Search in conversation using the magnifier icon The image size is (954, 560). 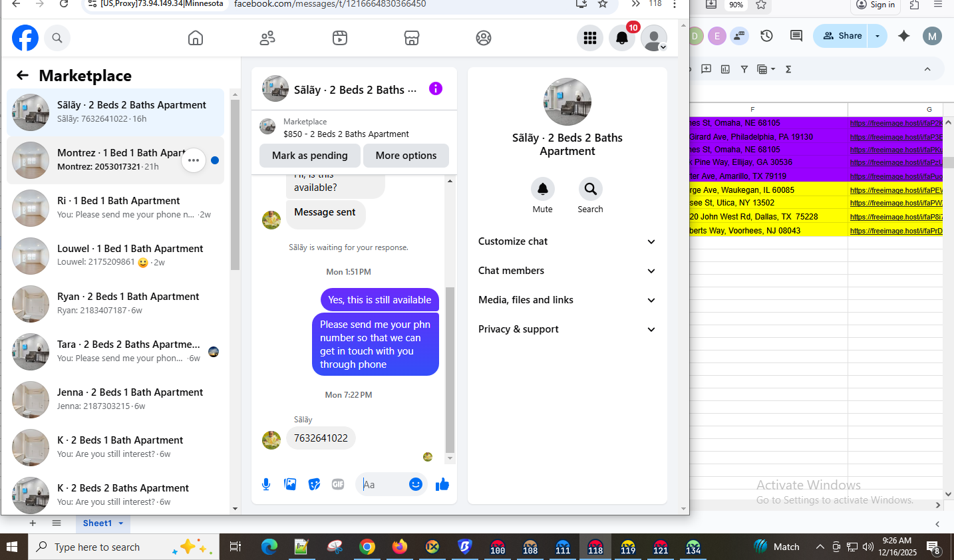point(590,189)
